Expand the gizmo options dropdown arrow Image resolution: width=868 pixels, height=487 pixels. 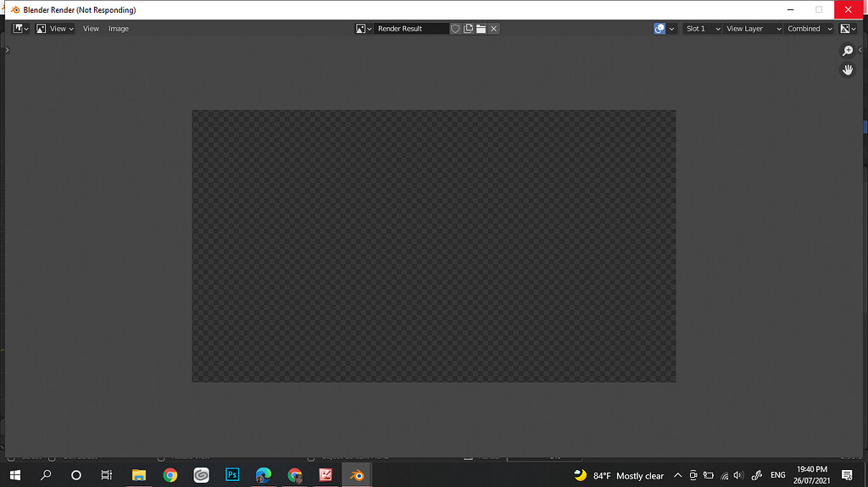(671, 29)
